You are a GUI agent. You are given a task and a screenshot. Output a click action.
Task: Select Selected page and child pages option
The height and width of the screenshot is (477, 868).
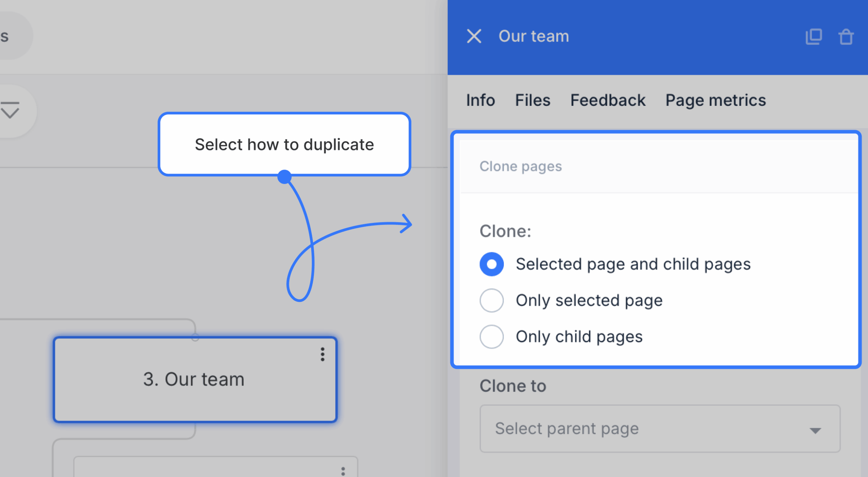click(492, 264)
